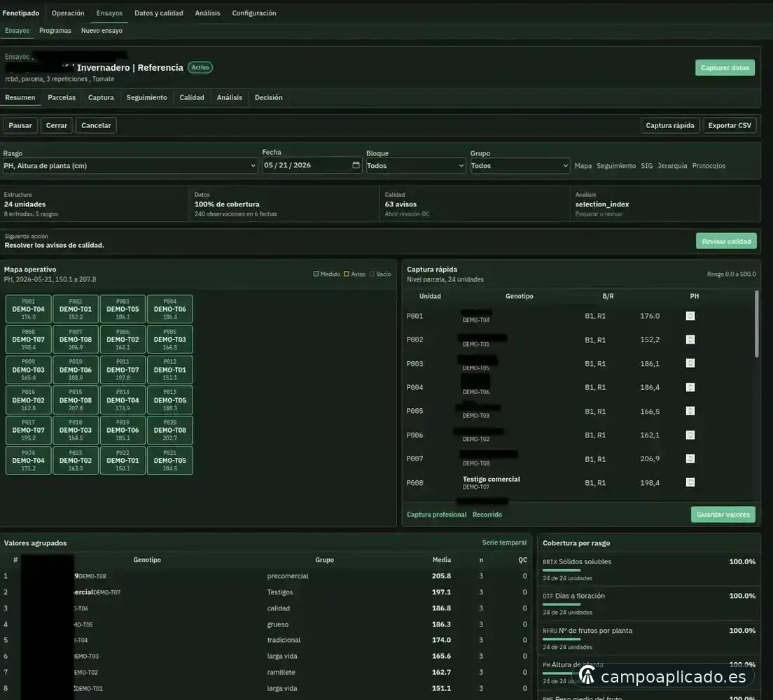Open the Nuevo ensayo sub-tab

[x=102, y=31]
